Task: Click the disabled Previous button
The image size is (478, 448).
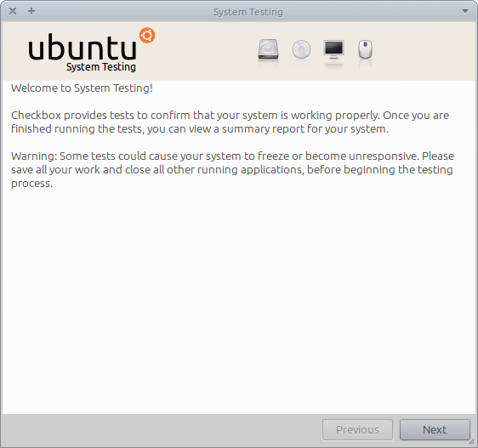Action: point(357,429)
